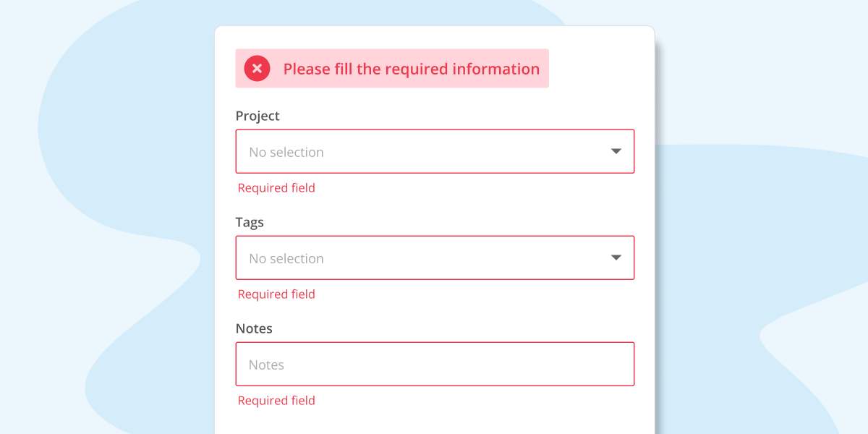The width and height of the screenshot is (868, 434).
Task: Click the Tags dropdown arrow
Action: pos(616,258)
